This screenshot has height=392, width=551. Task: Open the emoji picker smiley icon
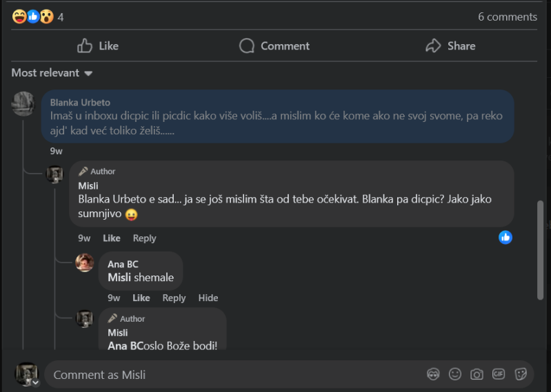pos(454,374)
